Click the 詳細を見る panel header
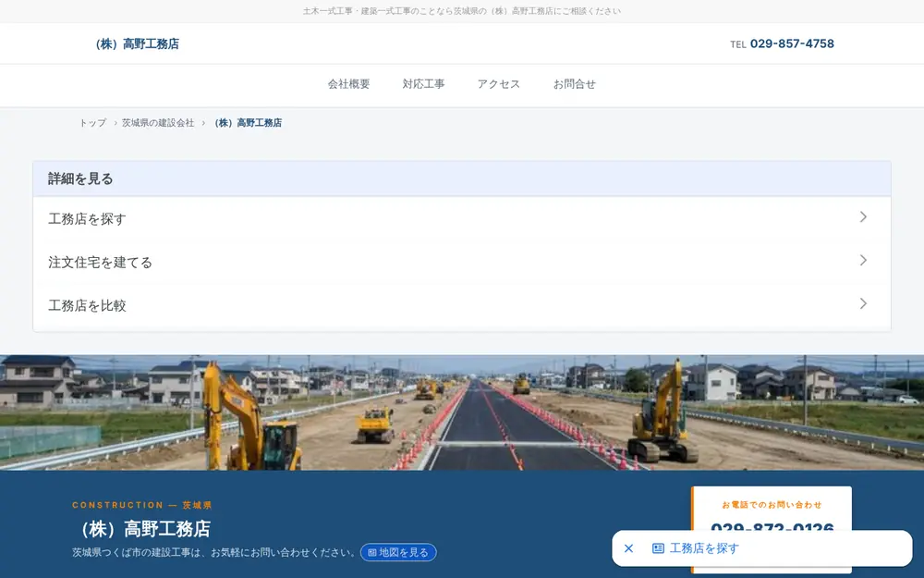The height and width of the screenshot is (578, 924). point(462,178)
